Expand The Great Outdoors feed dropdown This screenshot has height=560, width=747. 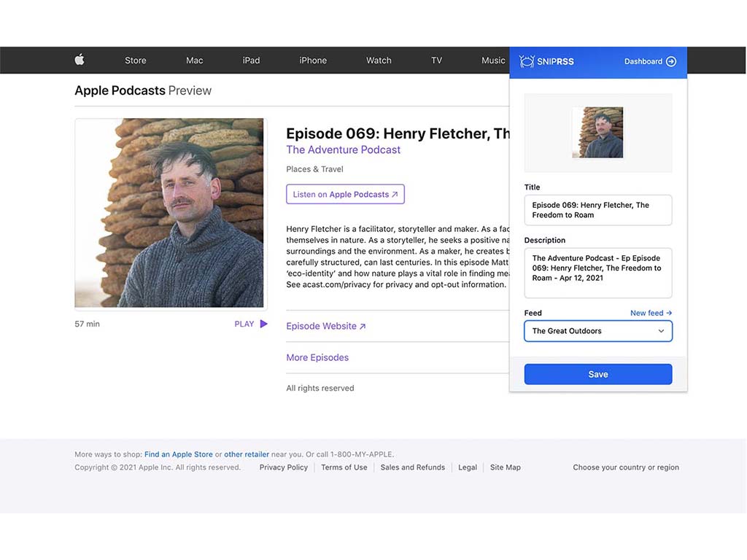tap(598, 331)
